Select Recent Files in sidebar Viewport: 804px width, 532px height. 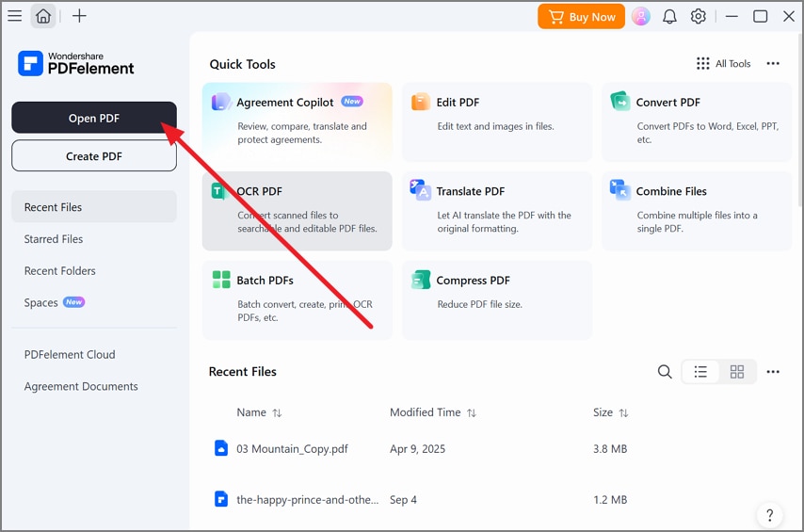[x=94, y=207]
